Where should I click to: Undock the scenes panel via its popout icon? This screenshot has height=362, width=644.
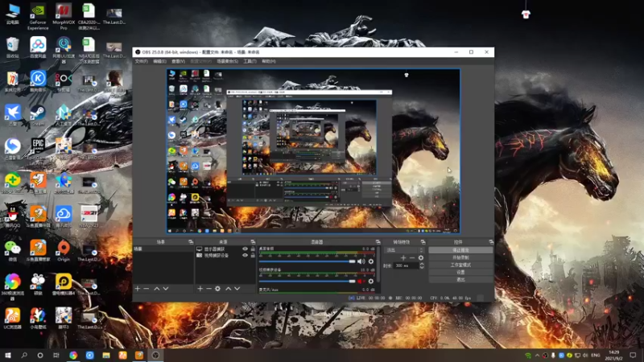coord(191,242)
